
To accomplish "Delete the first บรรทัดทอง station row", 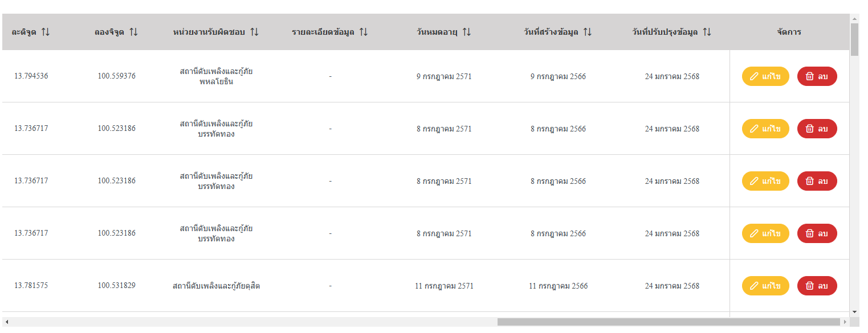I will pyautogui.click(x=817, y=129).
